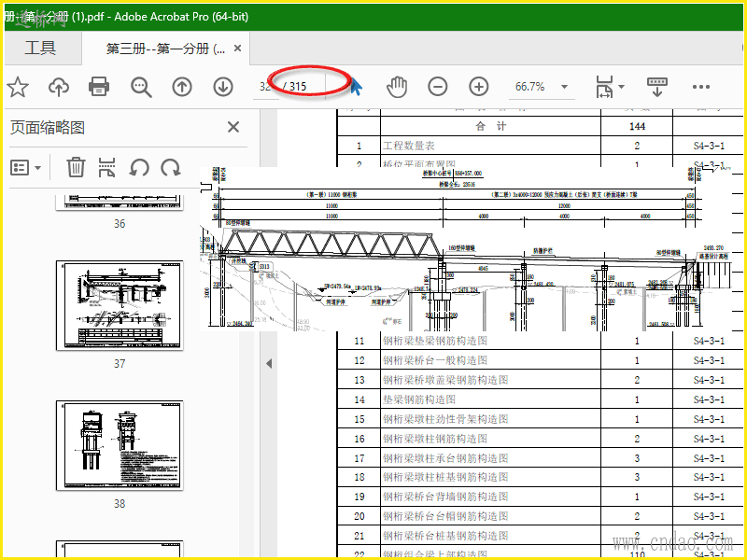Activate the hand pan tool
Viewport: 747px width, 560px height.
pos(397,87)
